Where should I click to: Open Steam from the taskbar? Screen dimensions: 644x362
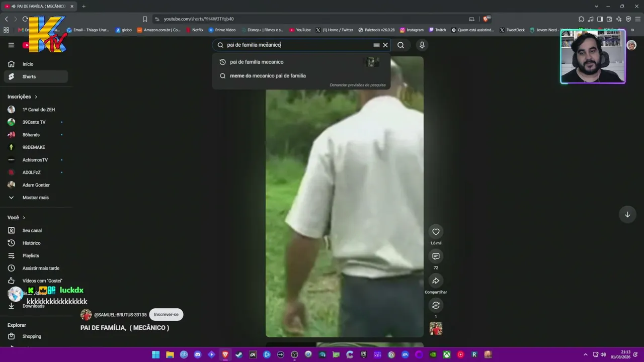pos(239,354)
